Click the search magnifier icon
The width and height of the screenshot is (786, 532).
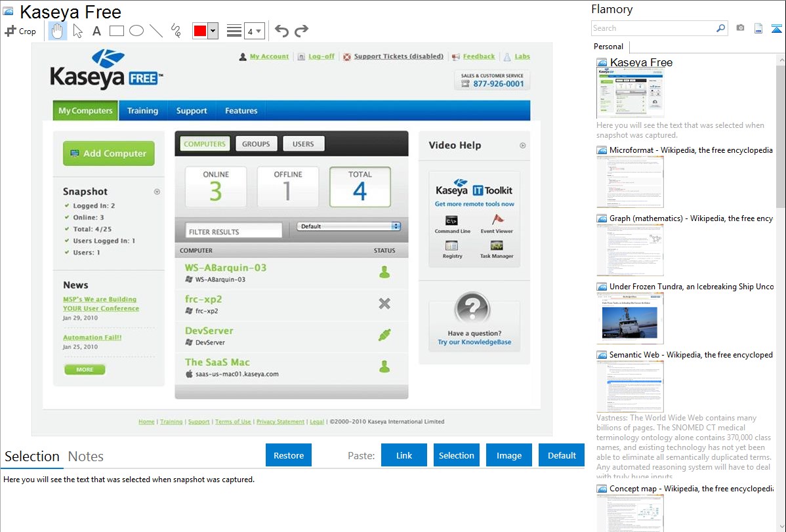(720, 28)
